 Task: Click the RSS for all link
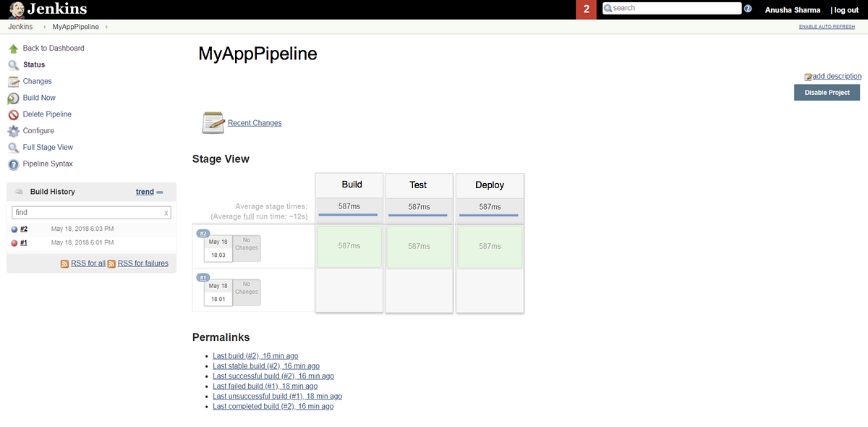click(88, 263)
